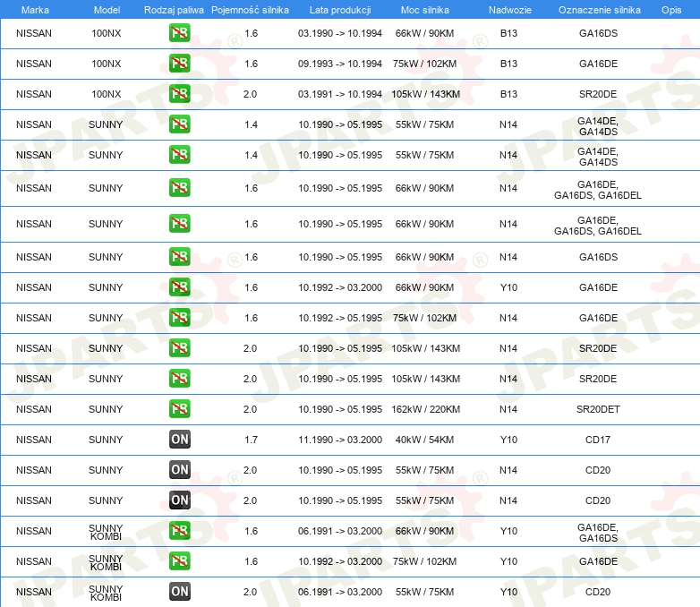Click the petrol icon in the SUNNY N14 single GA16DS row
The width and height of the screenshot is (700, 607).
point(179,257)
